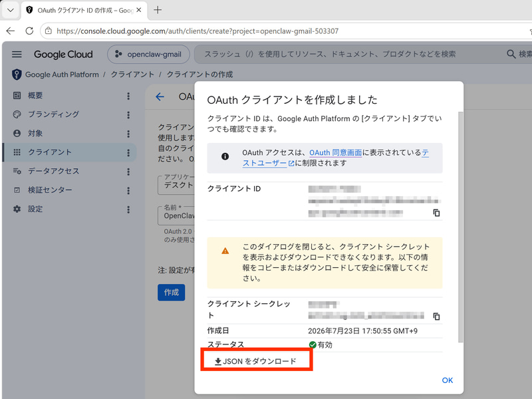Click the ブランディング palette icon
This screenshot has height=399, width=532.
pyautogui.click(x=17, y=114)
